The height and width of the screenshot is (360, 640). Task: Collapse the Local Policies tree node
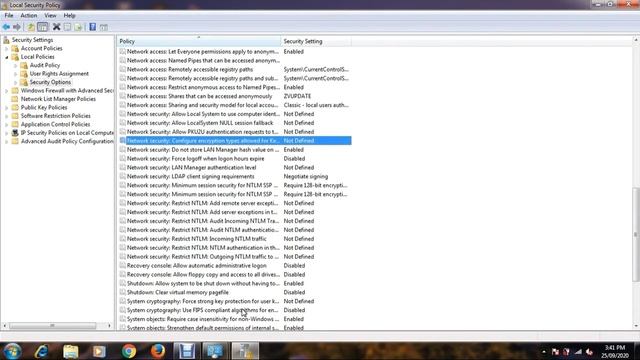7,57
